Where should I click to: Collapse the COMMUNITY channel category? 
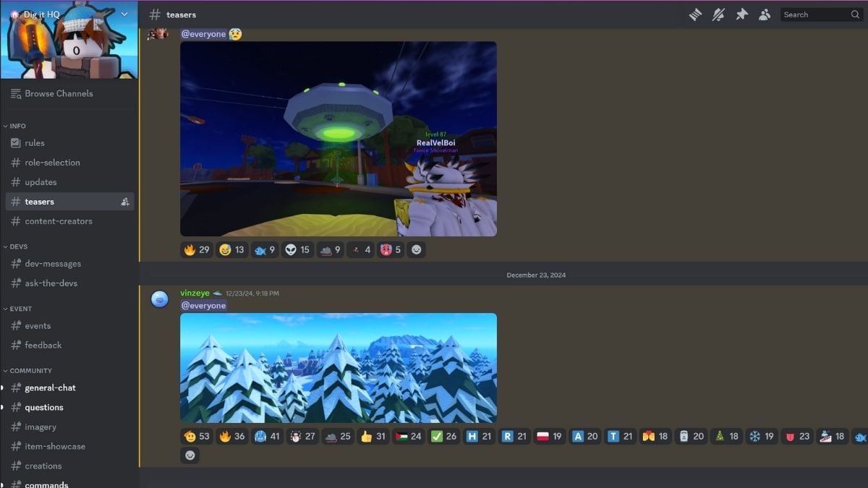pyautogui.click(x=30, y=371)
